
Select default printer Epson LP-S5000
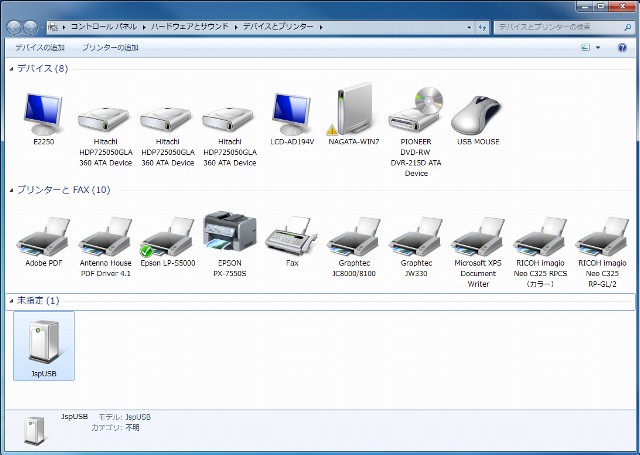point(168,242)
